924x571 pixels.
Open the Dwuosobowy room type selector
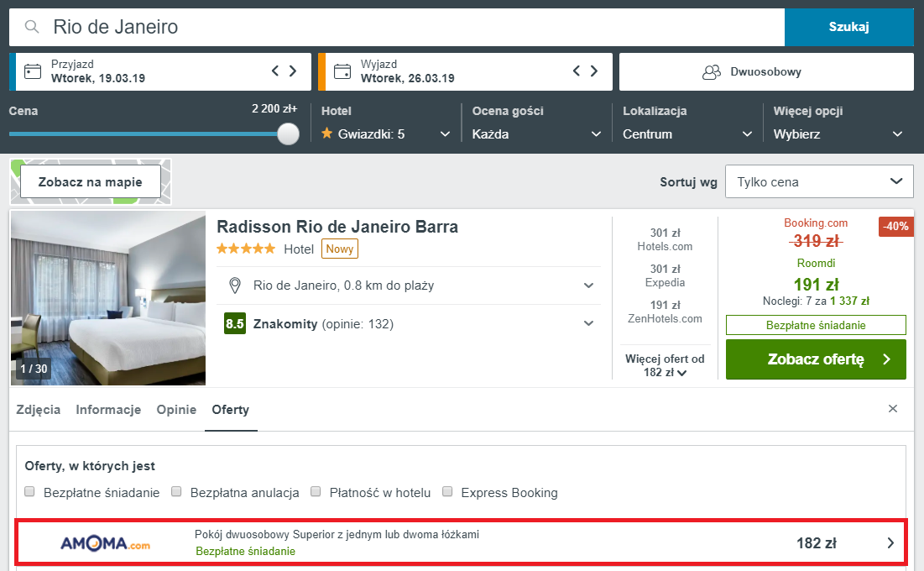click(x=766, y=72)
